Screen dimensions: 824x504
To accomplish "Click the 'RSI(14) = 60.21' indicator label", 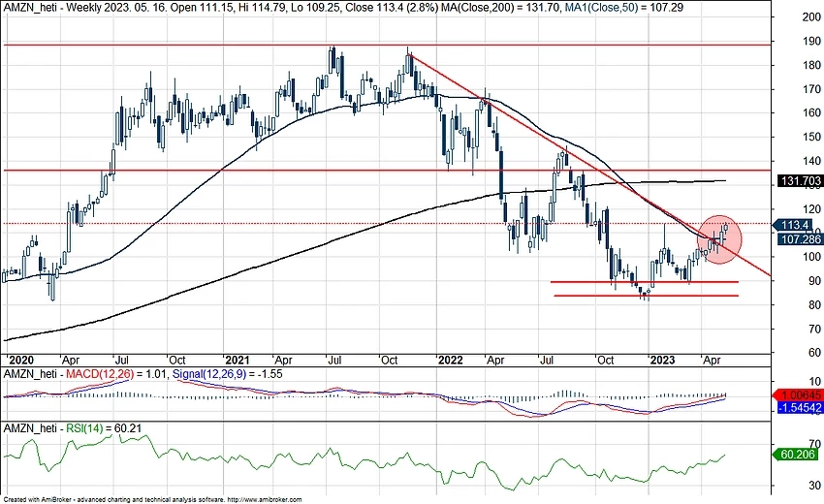I will pyautogui.click(x=104, y=428).
